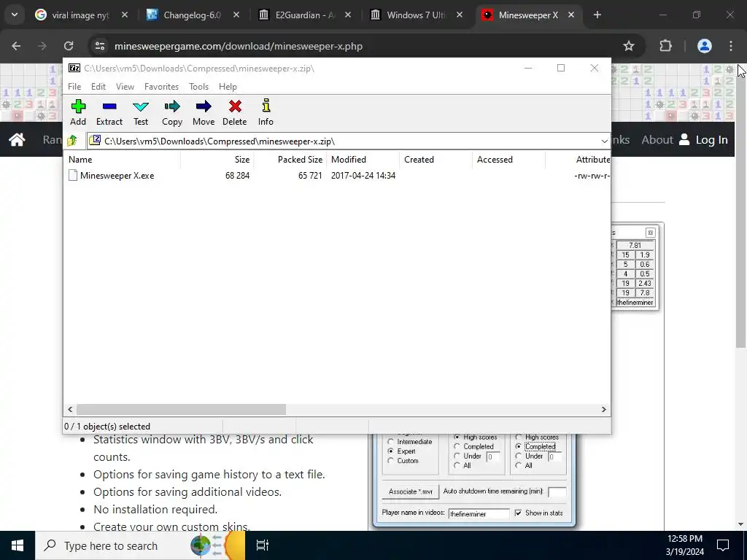Image resolution: width=747 pixels, height=560 pixels.
Task: Click the Auto shutdown time remaining field
Action: tap(557, 491)
